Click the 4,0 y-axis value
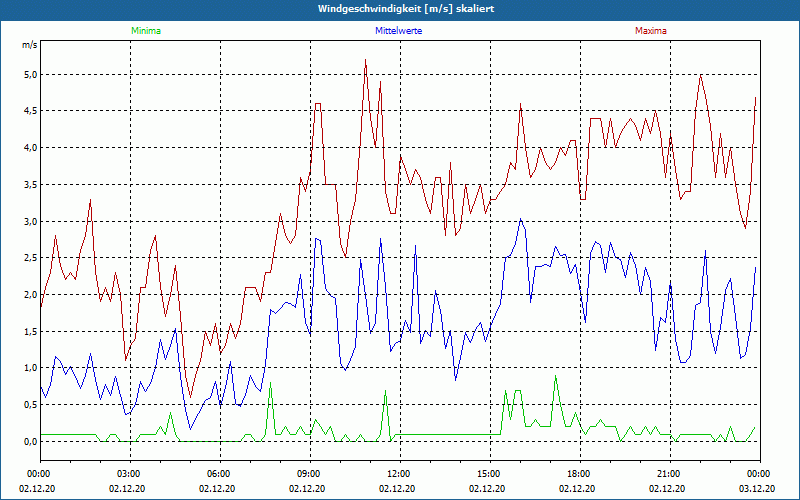The height and width of the screenshot is (500, 800). point(31,148)
